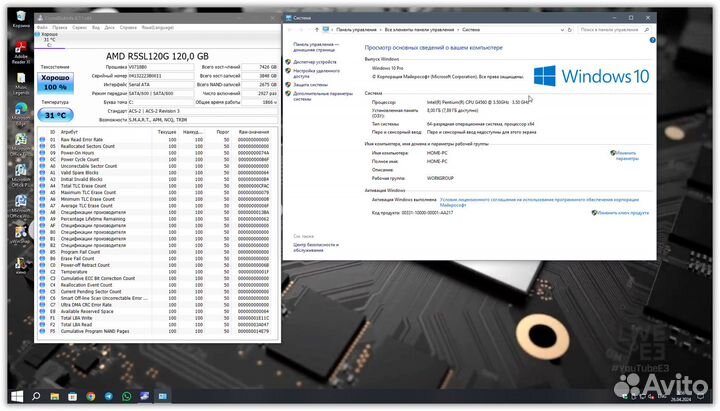Open Microsoft Store from the taskbar
Image resolution: width=720 pixels, height=411 pixels.
click(72, 396)
